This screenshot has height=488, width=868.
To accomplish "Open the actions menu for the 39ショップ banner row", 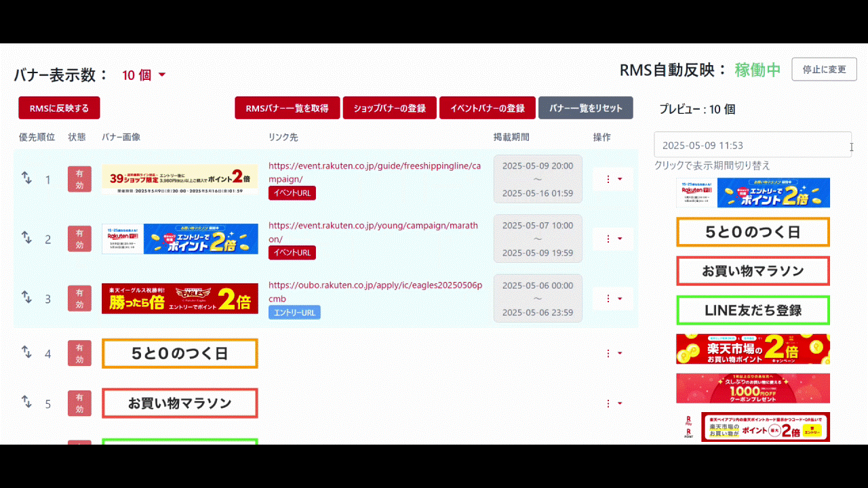I will [613, 179].
